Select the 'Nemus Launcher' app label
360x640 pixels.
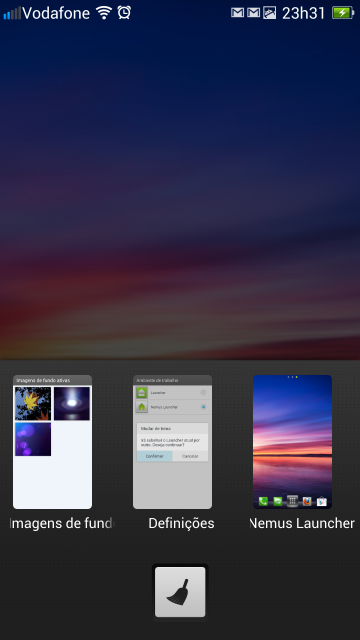pos(302,523)
